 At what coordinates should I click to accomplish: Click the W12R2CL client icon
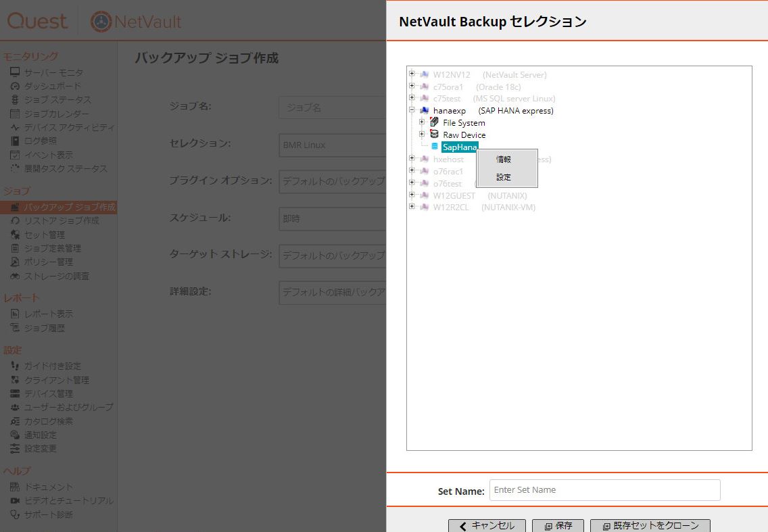(424, 207)
